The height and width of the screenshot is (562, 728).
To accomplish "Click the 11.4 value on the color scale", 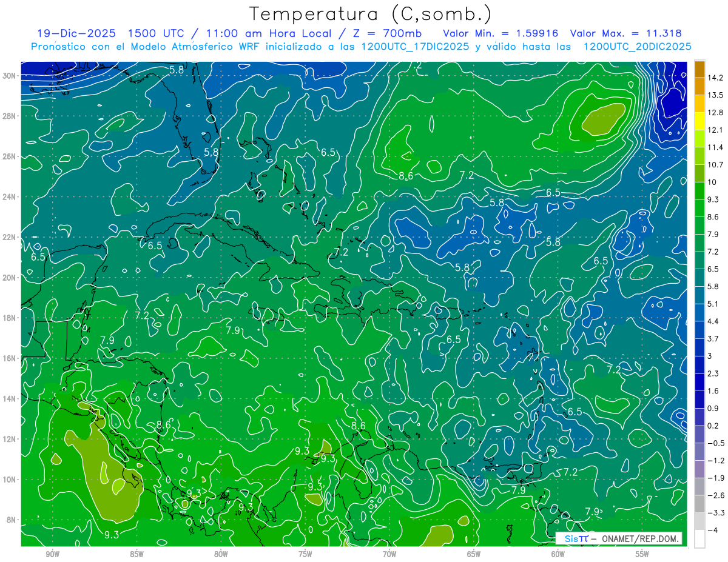I will tap(716, 147).
